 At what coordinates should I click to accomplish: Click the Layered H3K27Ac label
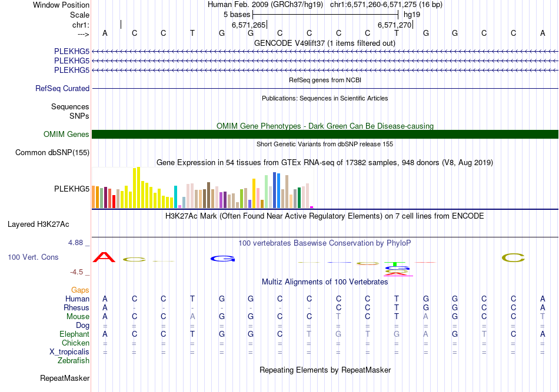38,225
